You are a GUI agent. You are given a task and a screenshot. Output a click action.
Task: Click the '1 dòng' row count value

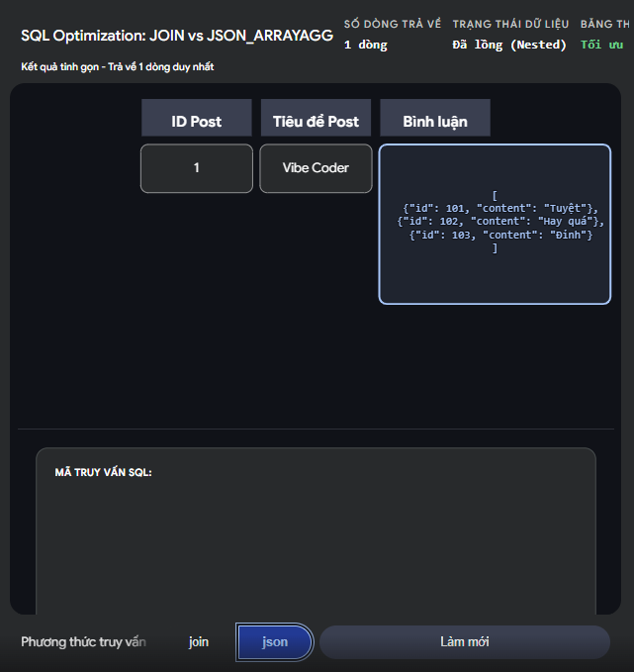click(366, 45)
